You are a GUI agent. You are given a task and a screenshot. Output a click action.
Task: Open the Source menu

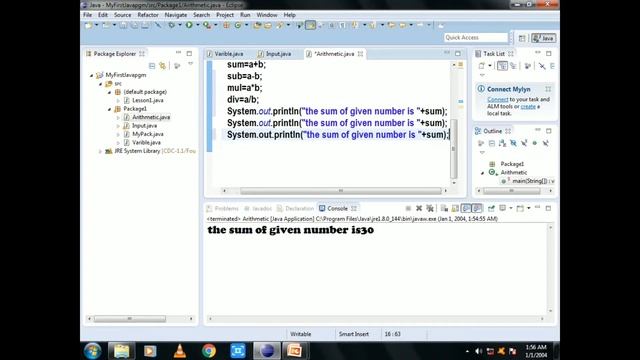[122, 15]
